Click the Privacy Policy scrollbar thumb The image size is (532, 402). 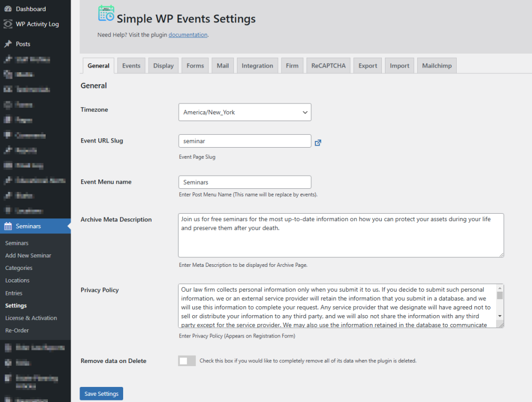(500, 295)
